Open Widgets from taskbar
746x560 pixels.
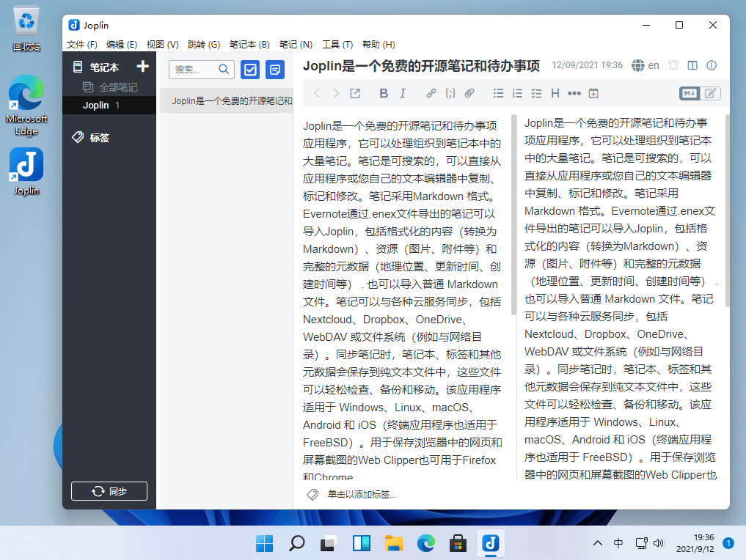point(361,543)
